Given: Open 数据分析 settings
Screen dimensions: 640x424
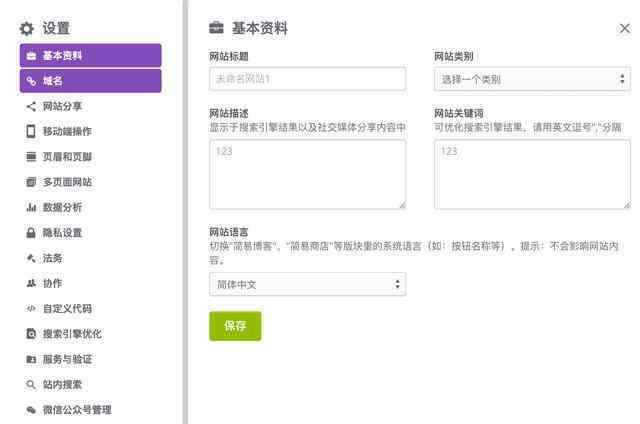Looking at the screenshot, I should tap(62, 207).
